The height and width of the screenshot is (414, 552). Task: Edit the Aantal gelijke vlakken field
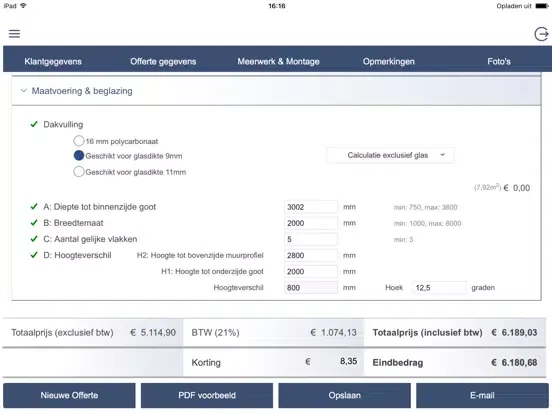coord(310,239)
